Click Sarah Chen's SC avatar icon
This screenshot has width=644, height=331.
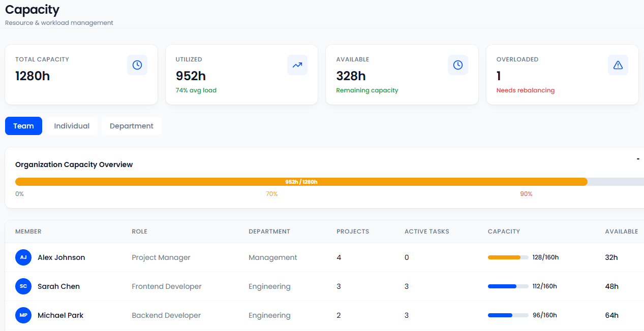coord(23,286)
